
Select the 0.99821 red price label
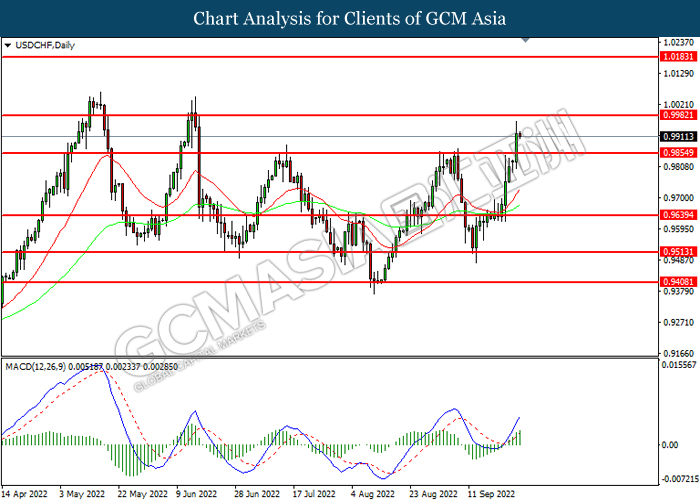point(679,115)
